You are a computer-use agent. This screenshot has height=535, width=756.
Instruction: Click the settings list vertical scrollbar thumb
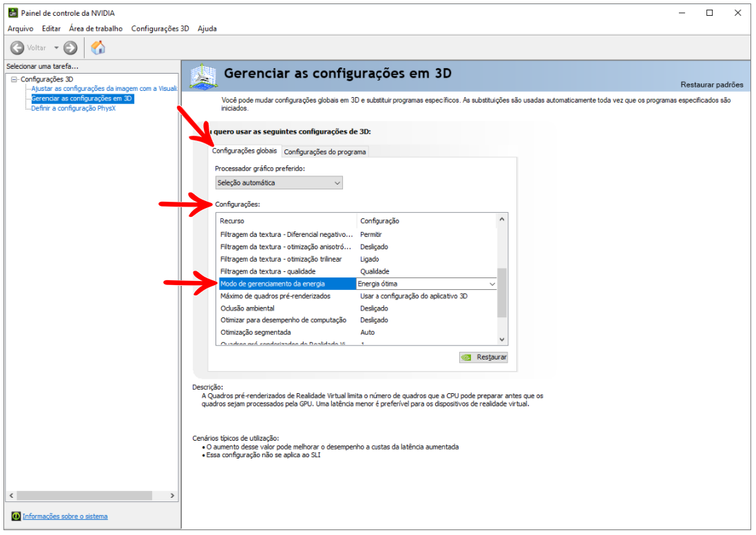(x=502, y=293)
